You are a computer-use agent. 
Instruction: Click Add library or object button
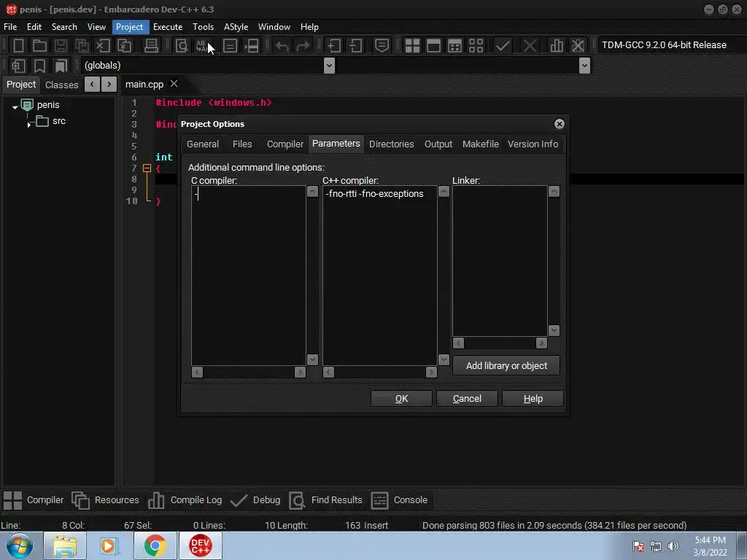click(506, 366)
